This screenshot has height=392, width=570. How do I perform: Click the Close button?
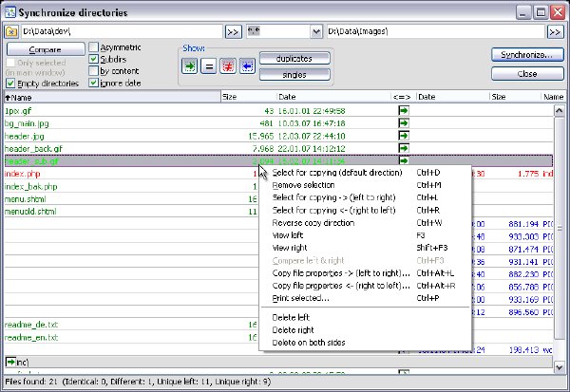pos(527,74)
